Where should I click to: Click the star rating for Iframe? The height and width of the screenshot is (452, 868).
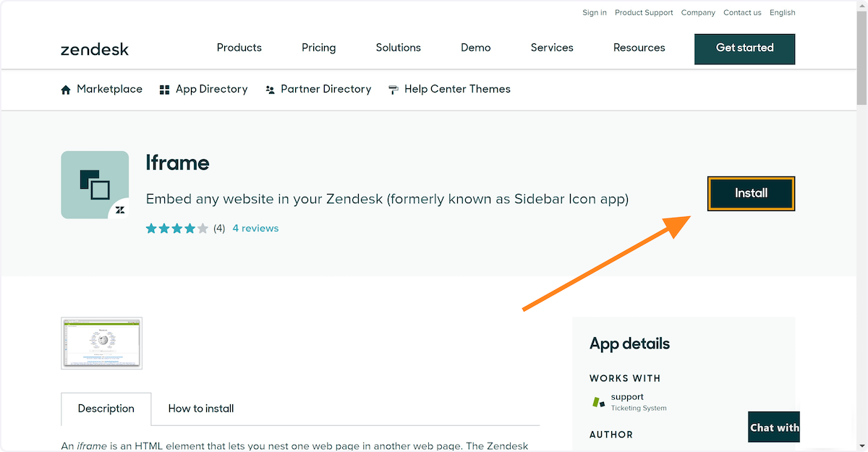click(177, 229)
